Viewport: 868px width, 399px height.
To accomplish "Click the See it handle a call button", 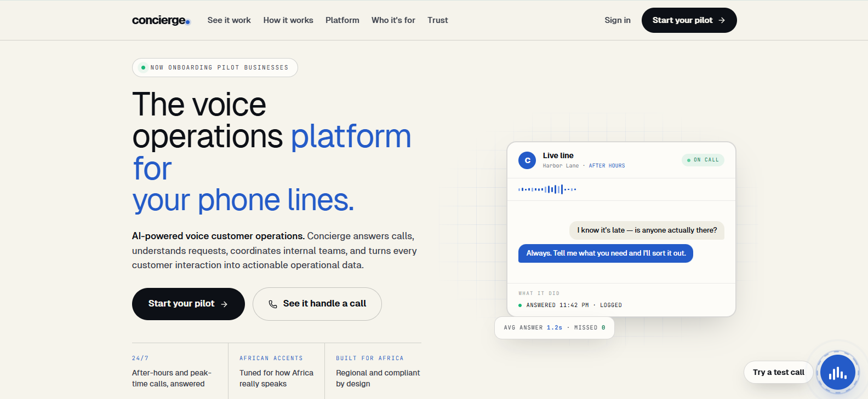I will tap(317, 304).
